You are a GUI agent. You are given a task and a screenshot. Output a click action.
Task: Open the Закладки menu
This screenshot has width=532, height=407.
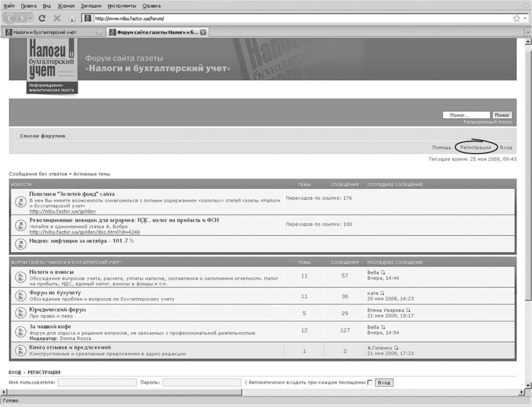(x=90, y=5)
